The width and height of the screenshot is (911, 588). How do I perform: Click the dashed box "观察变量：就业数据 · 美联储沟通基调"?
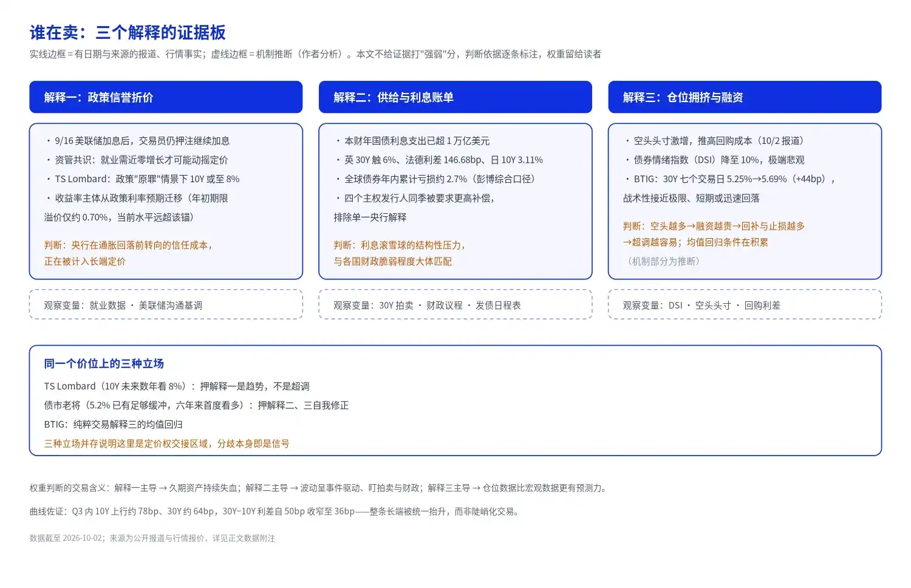[x=166, y=304]
